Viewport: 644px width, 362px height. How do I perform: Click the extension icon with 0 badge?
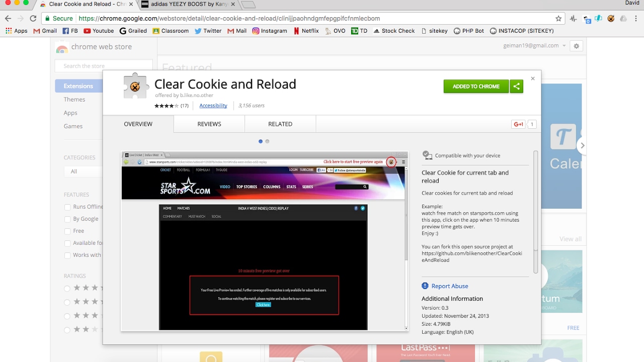point(587,19)
